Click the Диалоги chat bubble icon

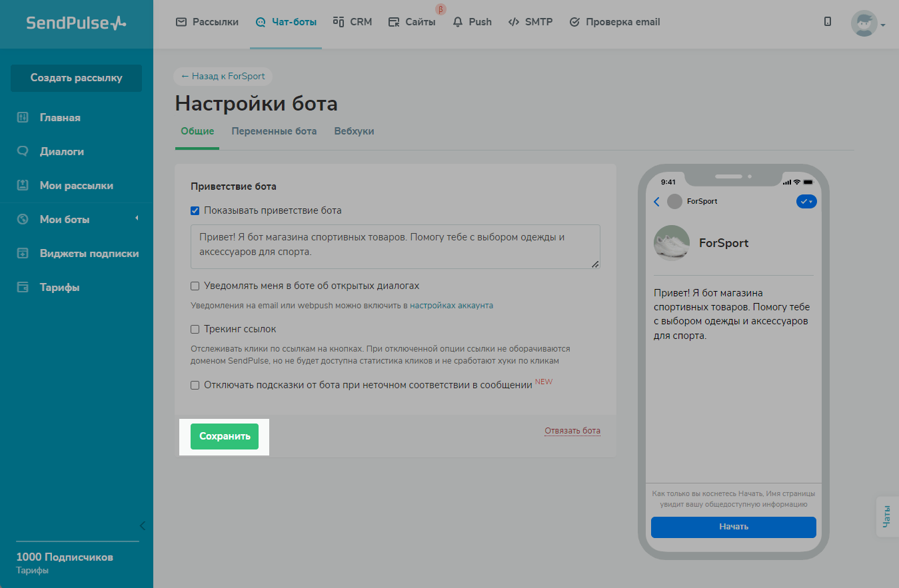pos(23,151)
